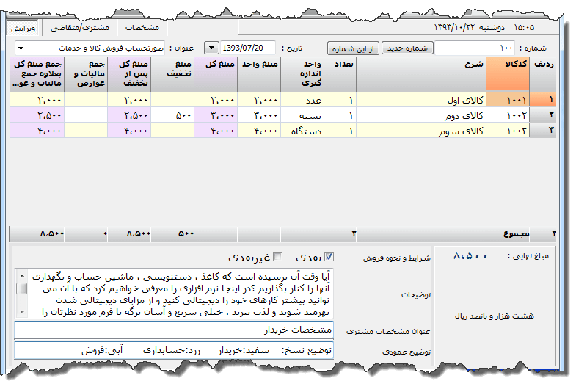576x392 pixels.
Task: Select the 1001 product code cell
Action: point(518,99)
